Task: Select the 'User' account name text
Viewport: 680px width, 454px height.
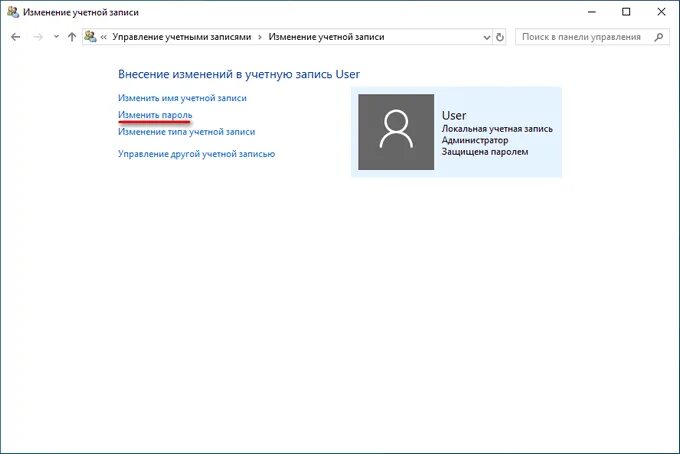Action: pyautogui.click(x=454, y=115)
